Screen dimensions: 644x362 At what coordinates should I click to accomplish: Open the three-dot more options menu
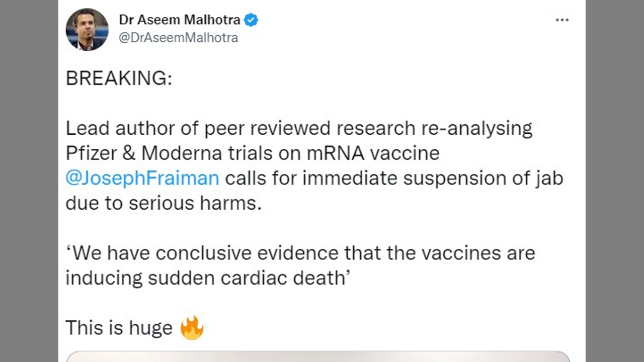coord(561,20)
